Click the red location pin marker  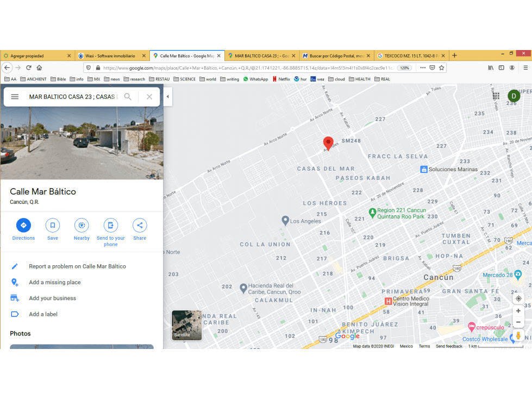(328, 143)
